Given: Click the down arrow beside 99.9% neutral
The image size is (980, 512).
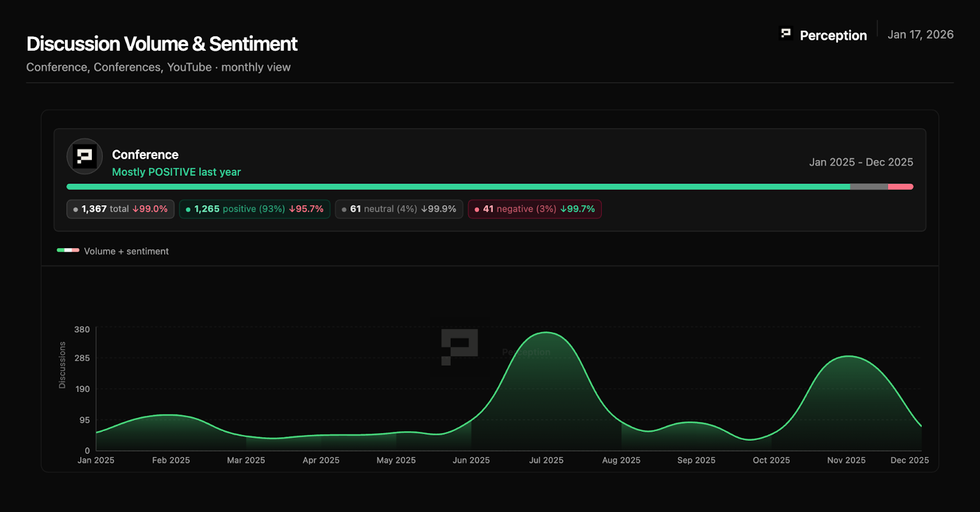Looking at the screenshot, I should click(424, 209).
